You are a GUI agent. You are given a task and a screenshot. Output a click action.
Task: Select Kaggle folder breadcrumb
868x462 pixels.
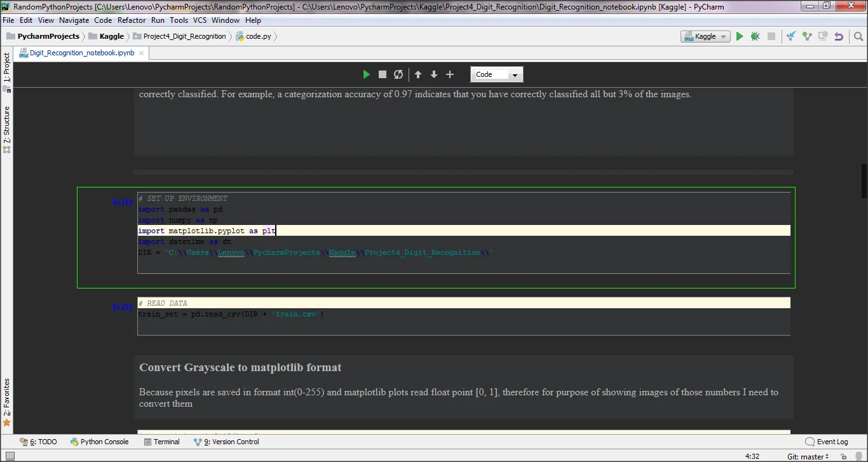[x=106, y=36]
